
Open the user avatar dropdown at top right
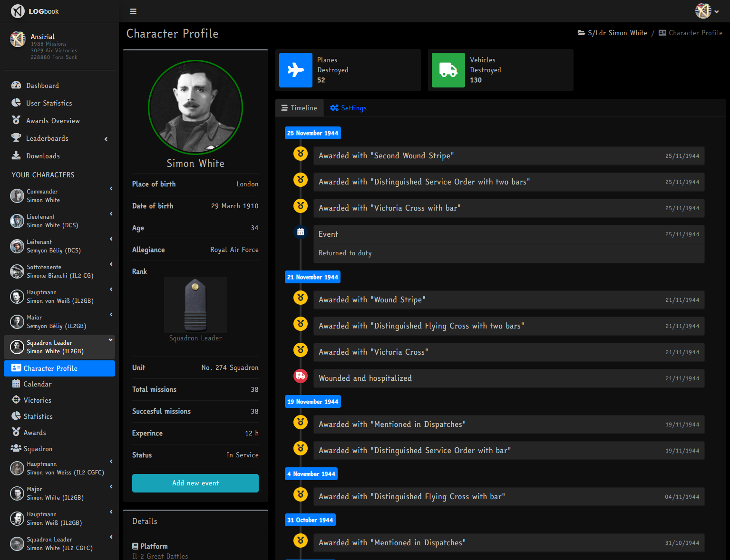point(707,11)
